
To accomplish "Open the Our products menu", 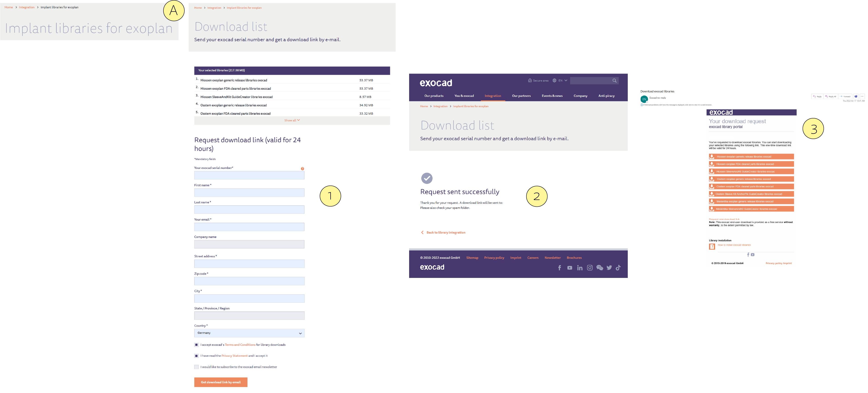I will [434, 96].
